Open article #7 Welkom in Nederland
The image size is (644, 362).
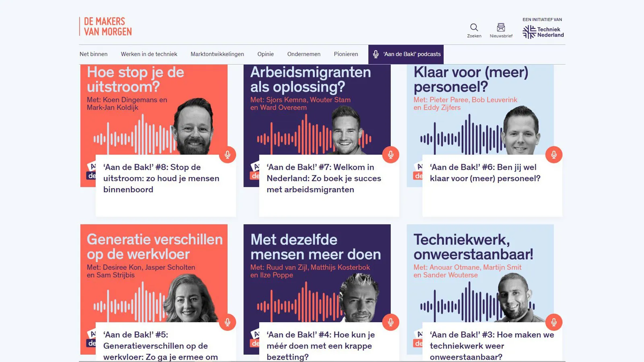pos(324,178)
